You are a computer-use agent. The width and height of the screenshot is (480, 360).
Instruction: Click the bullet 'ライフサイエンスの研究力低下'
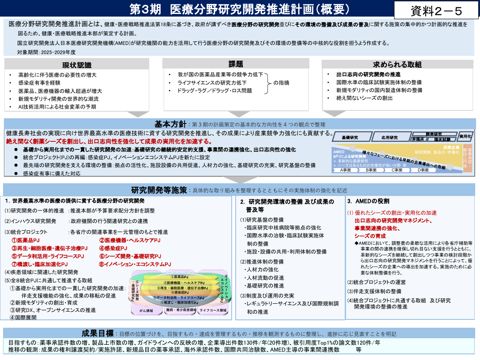(212, 82)
